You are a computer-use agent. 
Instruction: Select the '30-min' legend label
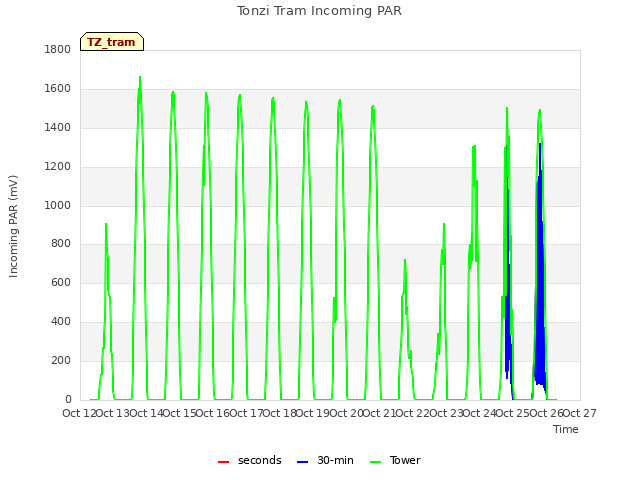click(x=335, y=460)
